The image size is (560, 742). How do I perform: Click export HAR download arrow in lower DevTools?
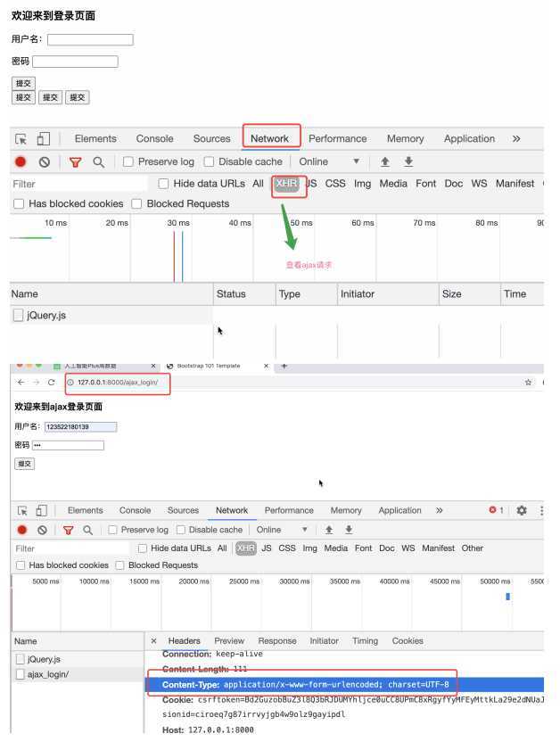tap(349, 530)
